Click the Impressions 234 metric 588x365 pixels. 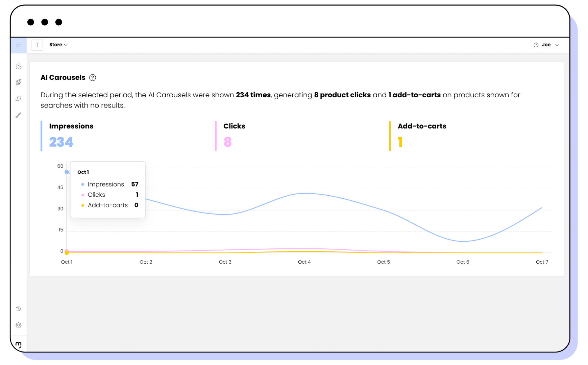coord(61,142)
